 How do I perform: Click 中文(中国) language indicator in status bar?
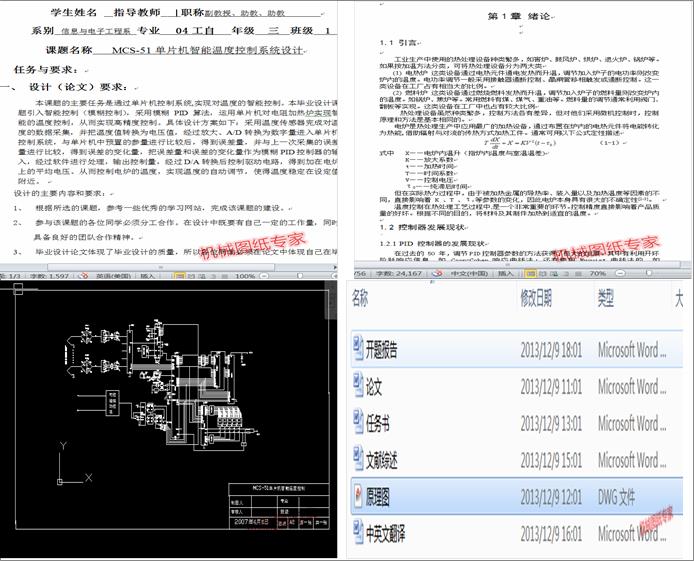click(x=469, y=273)
